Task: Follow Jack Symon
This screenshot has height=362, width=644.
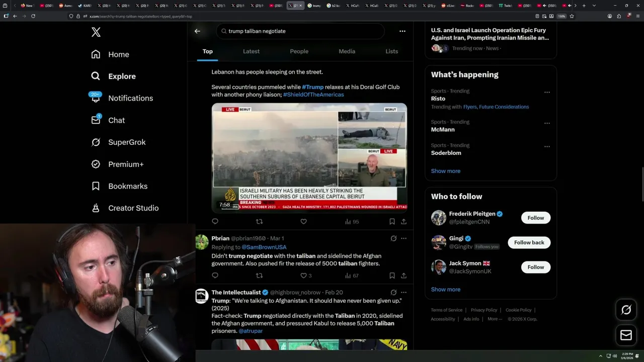Action: click(x=535, y=267)
